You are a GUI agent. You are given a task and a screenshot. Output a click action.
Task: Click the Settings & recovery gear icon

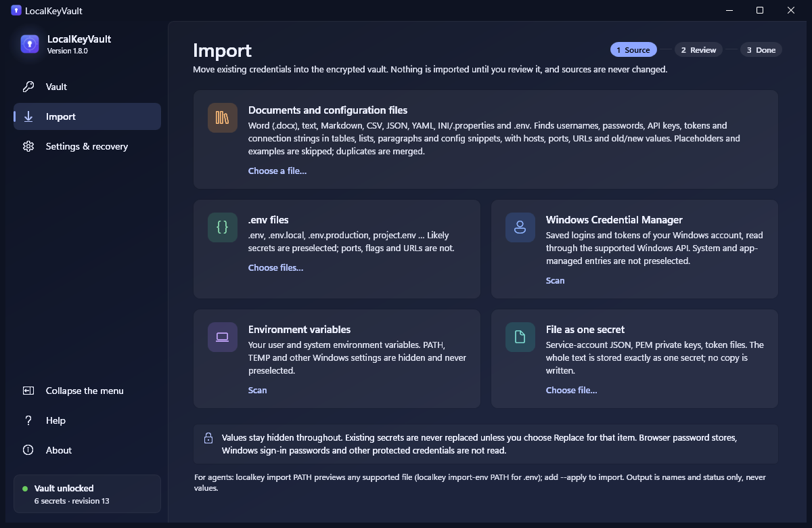coord(28,146)
